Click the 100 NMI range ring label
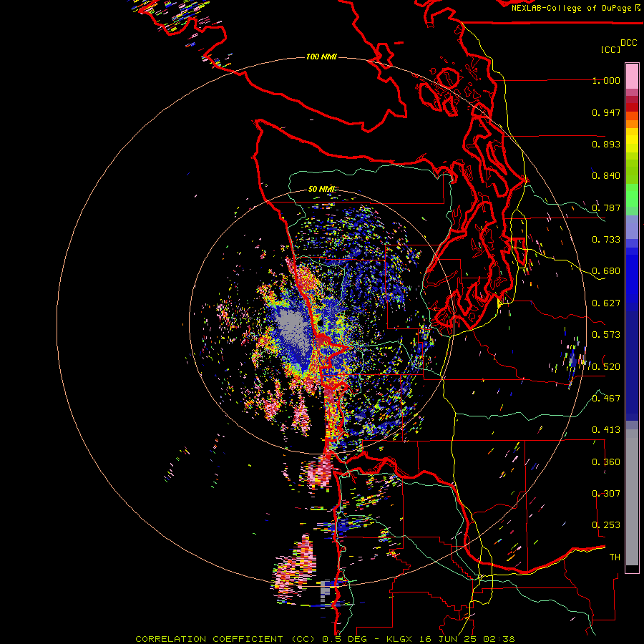This screenshot has width=644, height=644. (321, 57)
